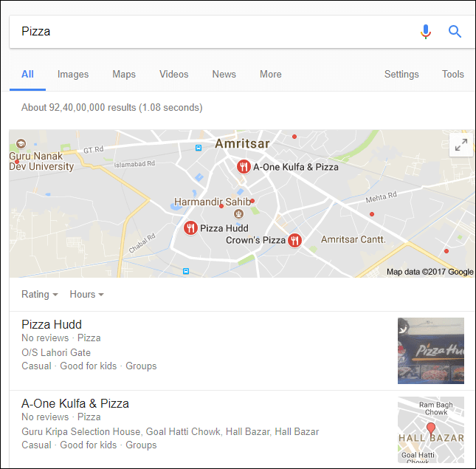This screenshot has width=476, height=469.
Task: Go to the News tab
Action: click(x=224, y=75)
